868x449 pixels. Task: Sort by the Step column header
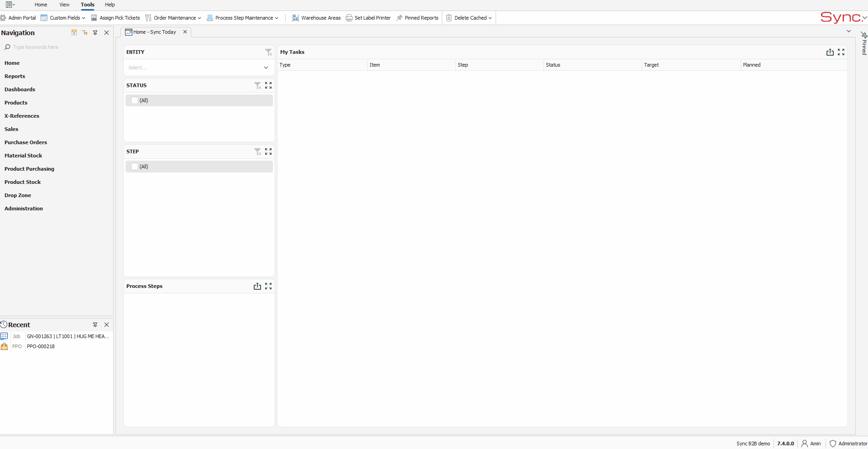pyautogui.click(x=499, y=65)
